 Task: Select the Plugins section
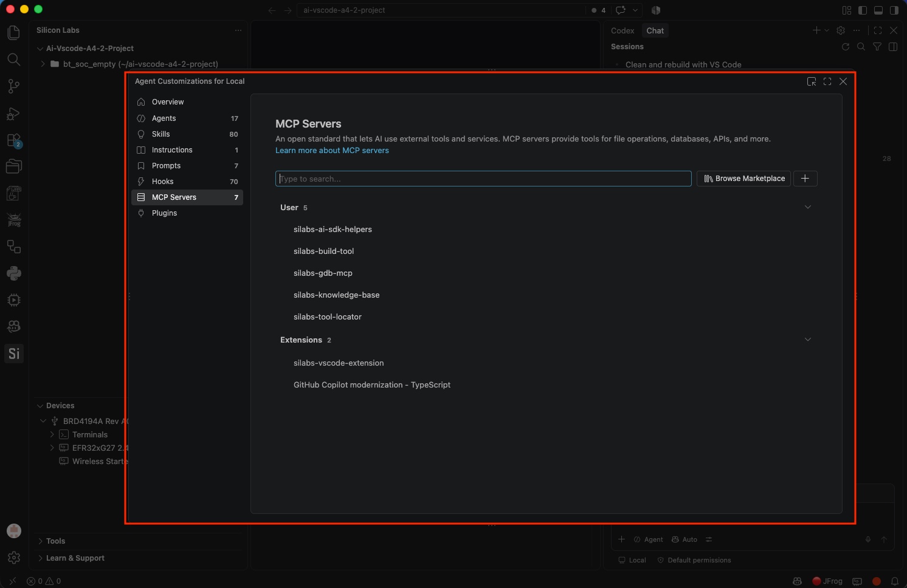click(187, 213)
